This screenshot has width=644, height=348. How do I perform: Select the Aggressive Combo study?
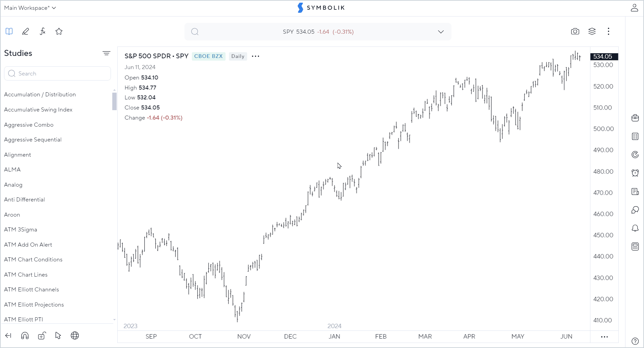point(29,125)
